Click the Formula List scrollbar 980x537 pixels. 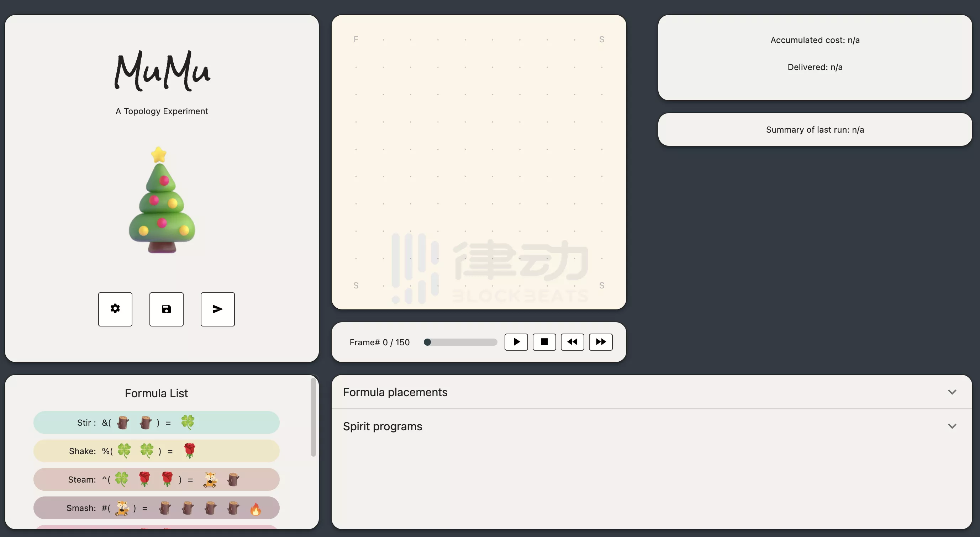coord(313,416)
